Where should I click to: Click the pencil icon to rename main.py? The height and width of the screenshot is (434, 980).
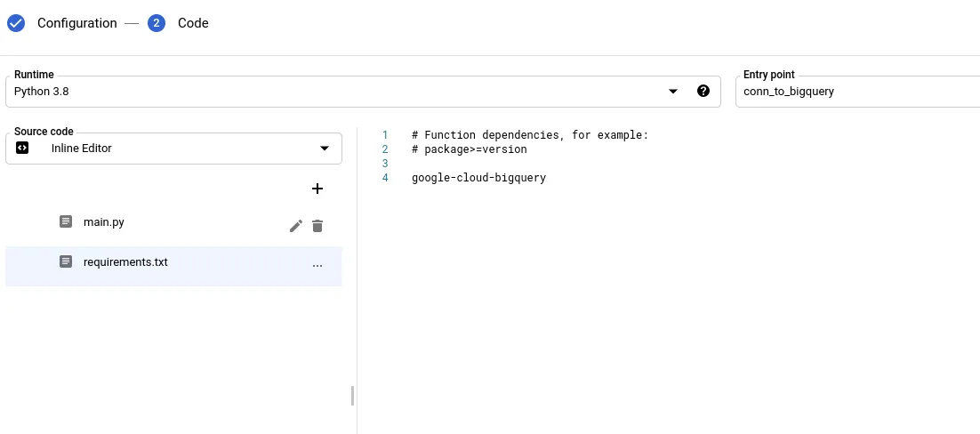[296, 226]
